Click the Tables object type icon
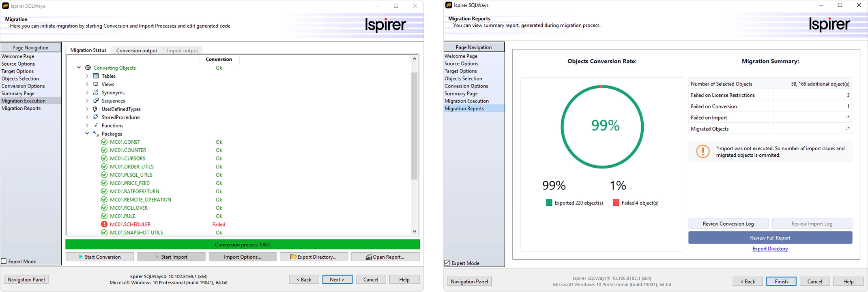868x292 pixels. pos(96,76)
